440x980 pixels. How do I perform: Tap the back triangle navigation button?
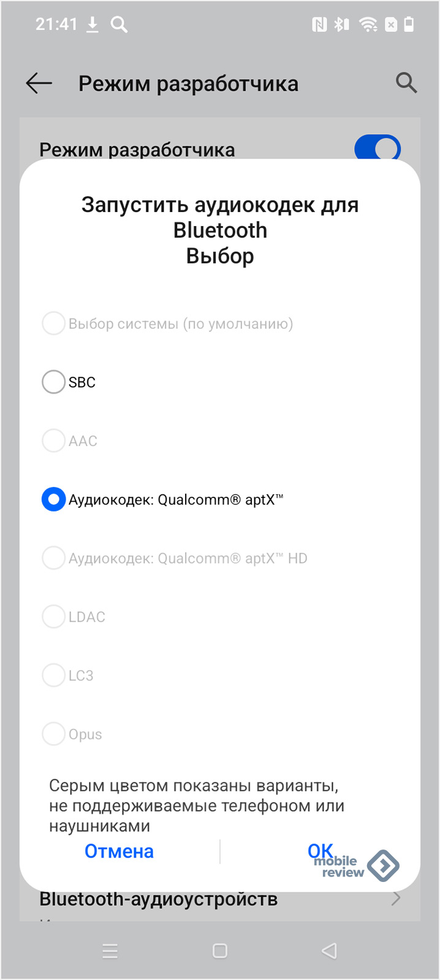click(329, 951)
